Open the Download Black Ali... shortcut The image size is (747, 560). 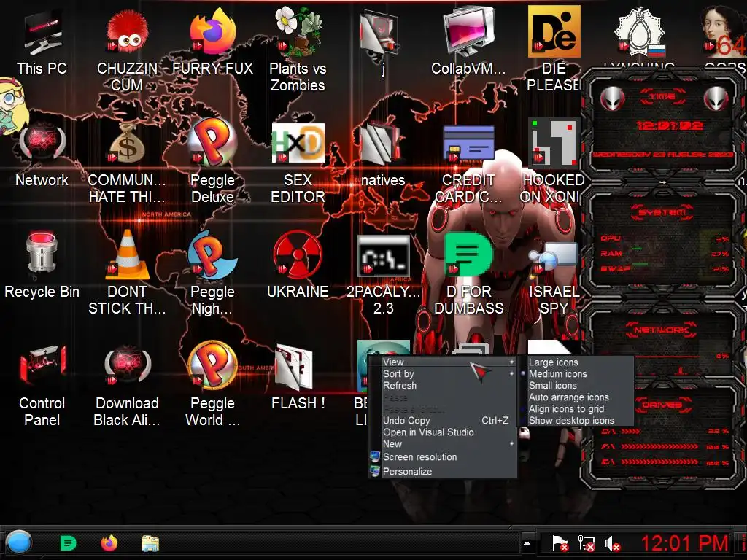[x=127, y=366]
